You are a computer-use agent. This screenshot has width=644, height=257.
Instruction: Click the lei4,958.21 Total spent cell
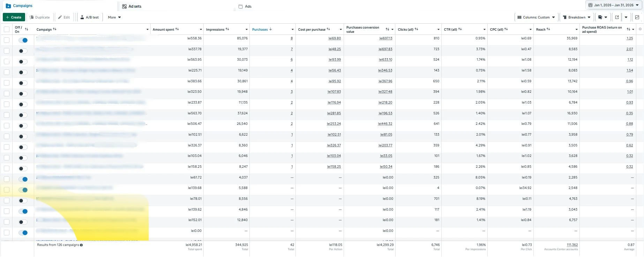194,245
